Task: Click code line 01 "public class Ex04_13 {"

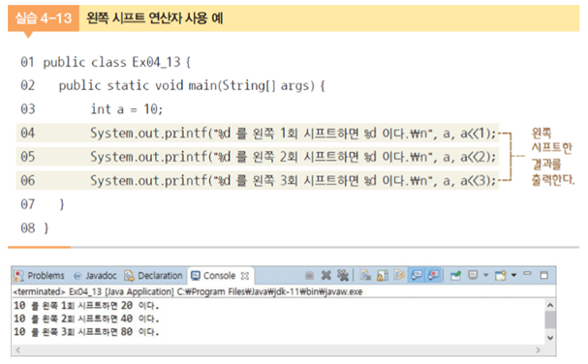Action: point(116,62)
